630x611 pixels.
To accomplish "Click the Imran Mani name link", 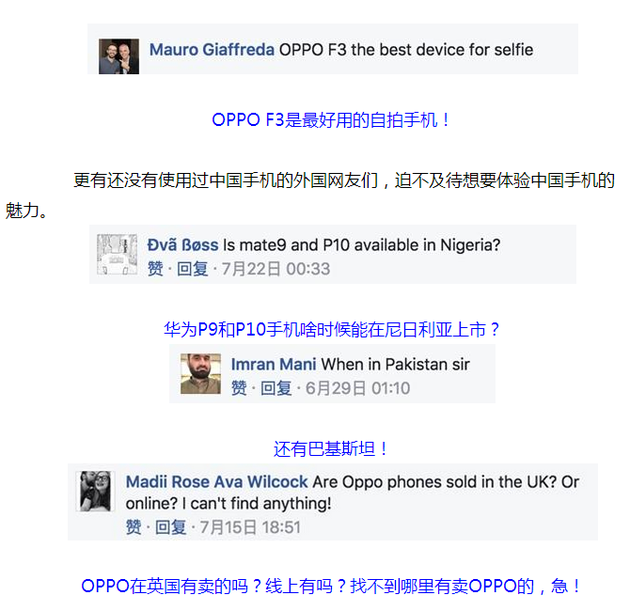I will [274, 364].
